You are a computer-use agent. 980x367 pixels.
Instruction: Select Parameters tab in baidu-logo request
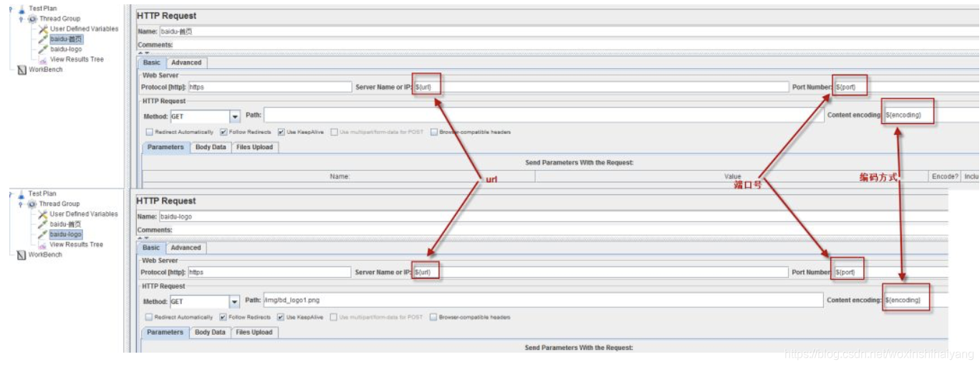pyautogui.click(x=165, y=332)
